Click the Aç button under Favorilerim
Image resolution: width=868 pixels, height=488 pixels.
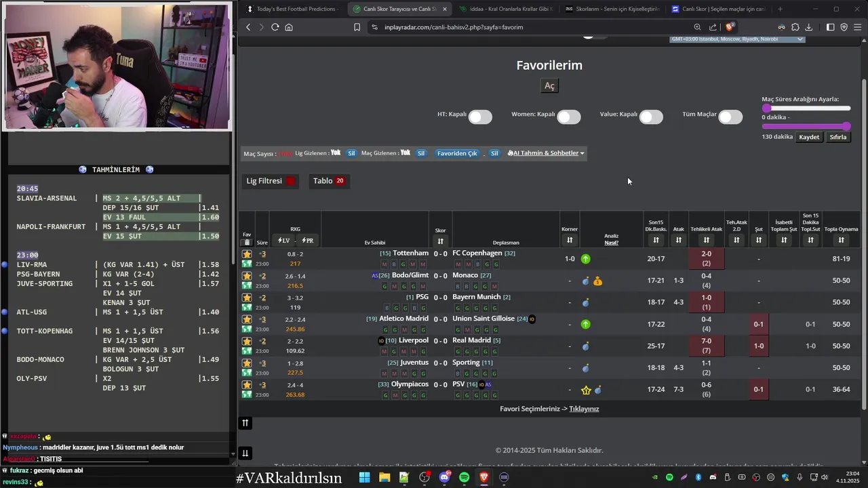pyautogui.click(x=549, y=85)
